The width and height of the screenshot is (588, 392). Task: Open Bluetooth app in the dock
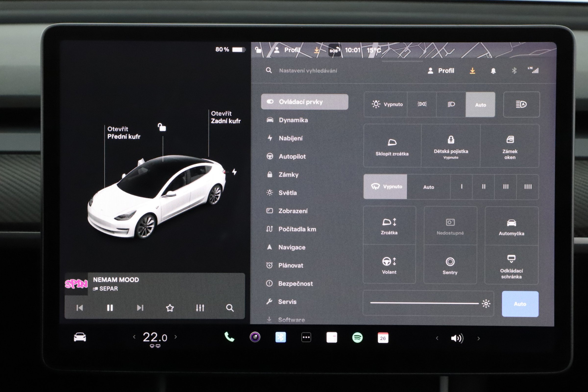point(281,337)
